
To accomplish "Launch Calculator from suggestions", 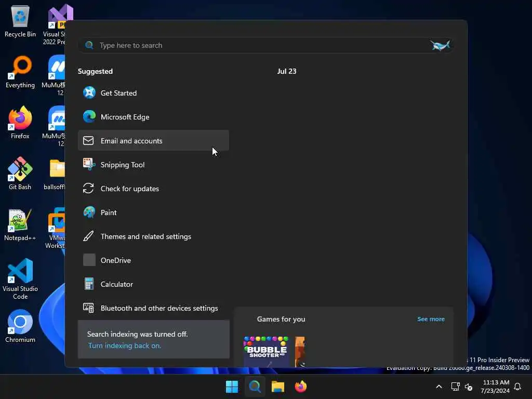I will click(x=153, y=284).
